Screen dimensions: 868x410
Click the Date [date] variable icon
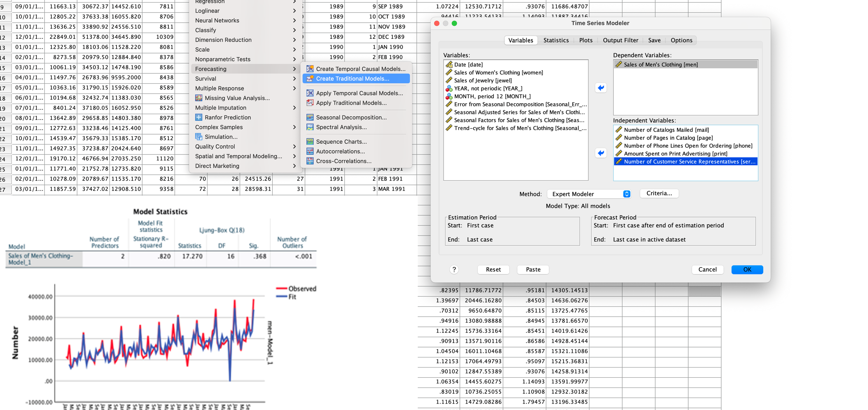tap(449, 64)
